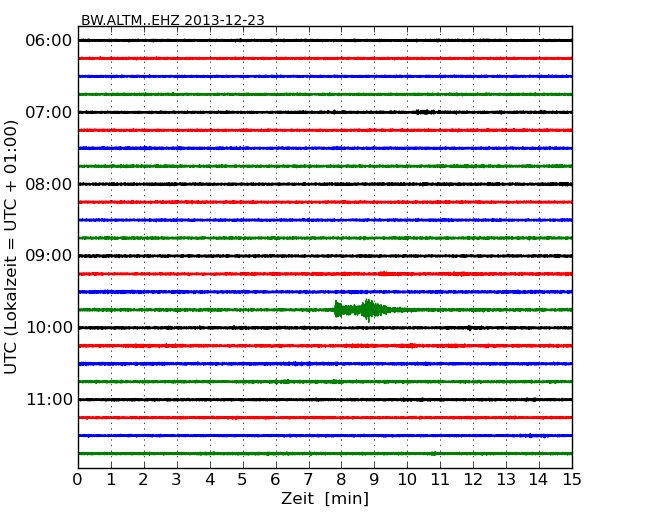Click the x-axis tick label 0

coord(78,479)
